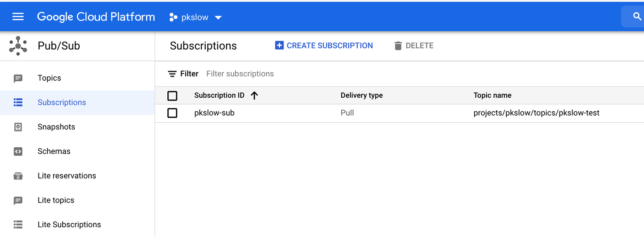The image size is (644, 237).
Task: Click the CREATE SUBSCRIPTION button
Action: click(324, 46)
